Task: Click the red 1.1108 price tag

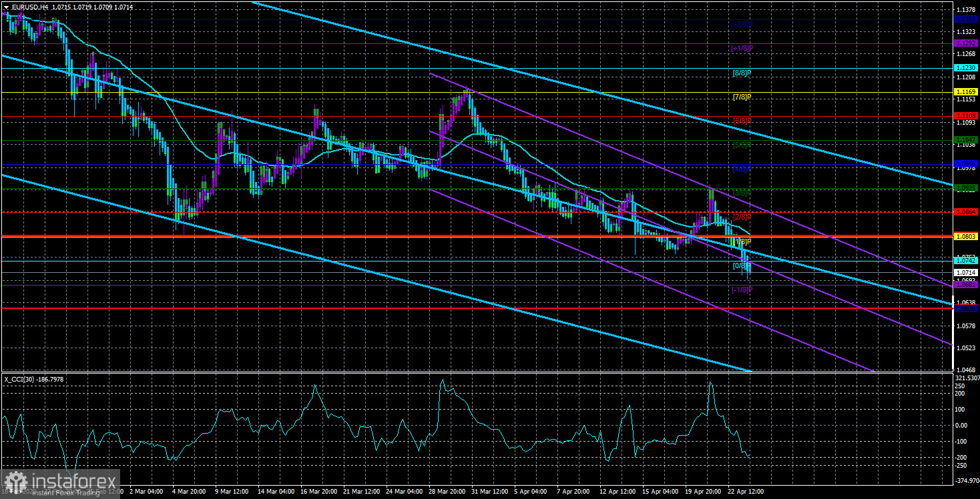Action: click(966, 115)
